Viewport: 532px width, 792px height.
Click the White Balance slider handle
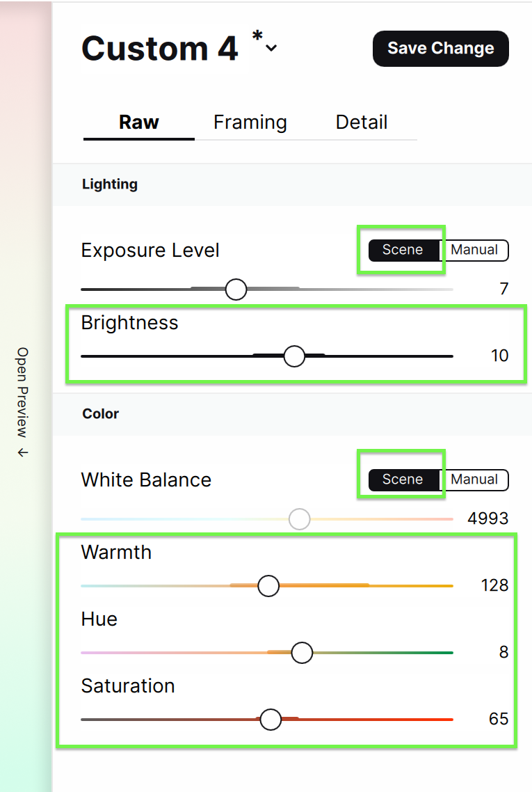pos(299,518)
